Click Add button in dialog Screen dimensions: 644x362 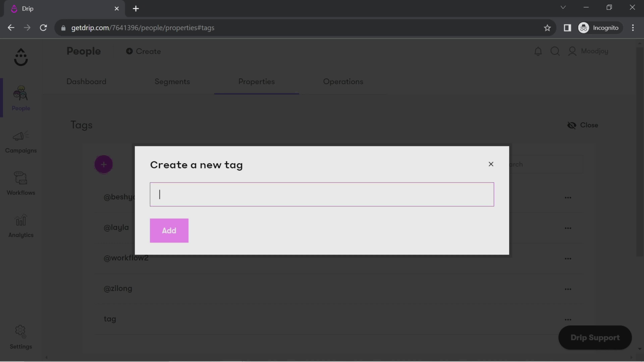(x=169, y=230)
